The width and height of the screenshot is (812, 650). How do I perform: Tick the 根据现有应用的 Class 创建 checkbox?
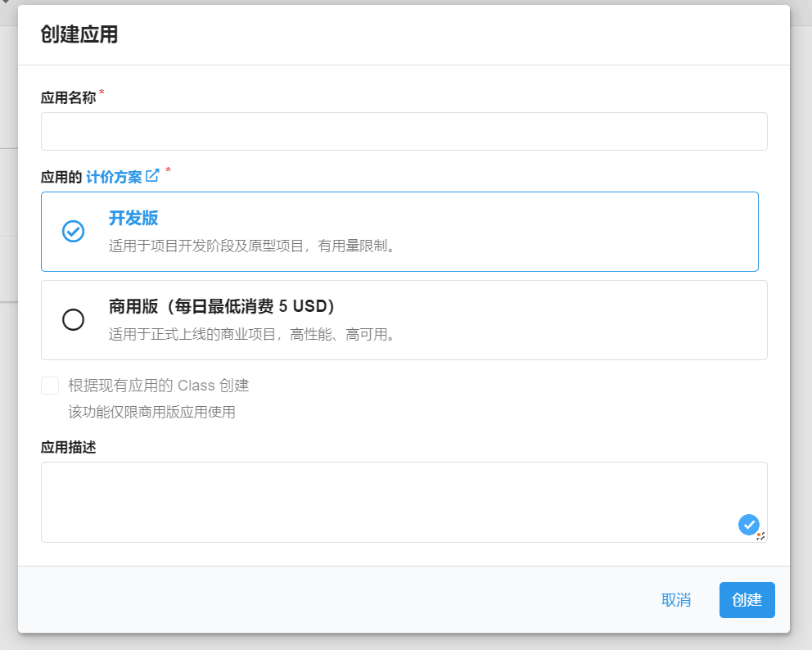click(x=50, y=386)
